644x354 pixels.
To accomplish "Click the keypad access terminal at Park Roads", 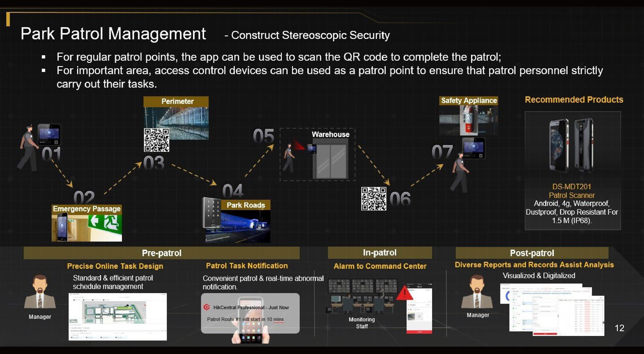I will click(211, 212).
